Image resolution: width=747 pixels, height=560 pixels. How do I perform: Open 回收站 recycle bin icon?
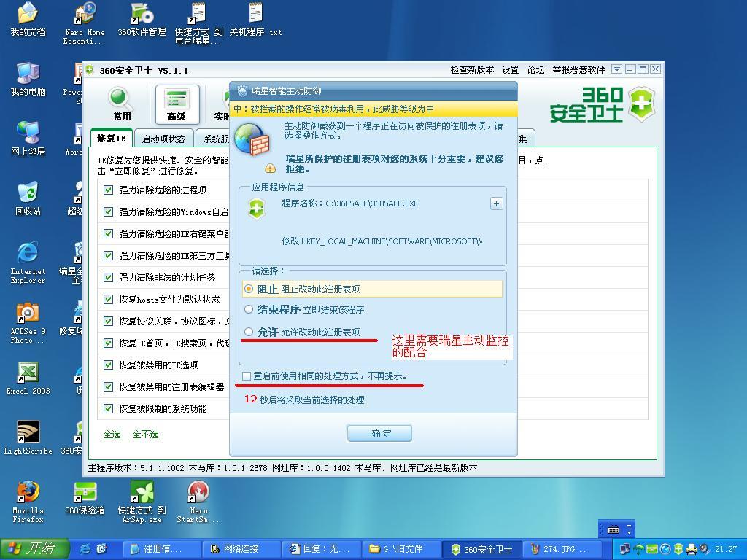pyautogui.click(x=28, y=198)
